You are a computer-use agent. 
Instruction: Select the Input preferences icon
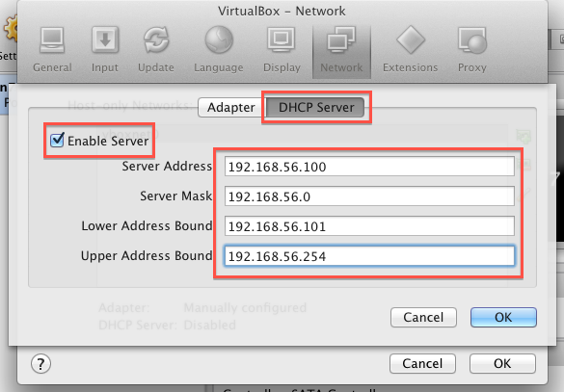105,40
